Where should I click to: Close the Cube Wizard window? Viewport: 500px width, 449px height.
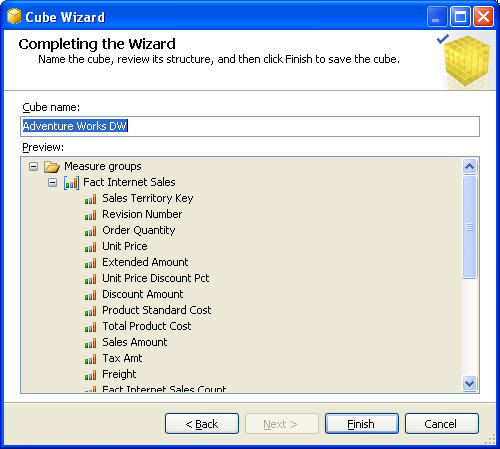tap(484, 16)
